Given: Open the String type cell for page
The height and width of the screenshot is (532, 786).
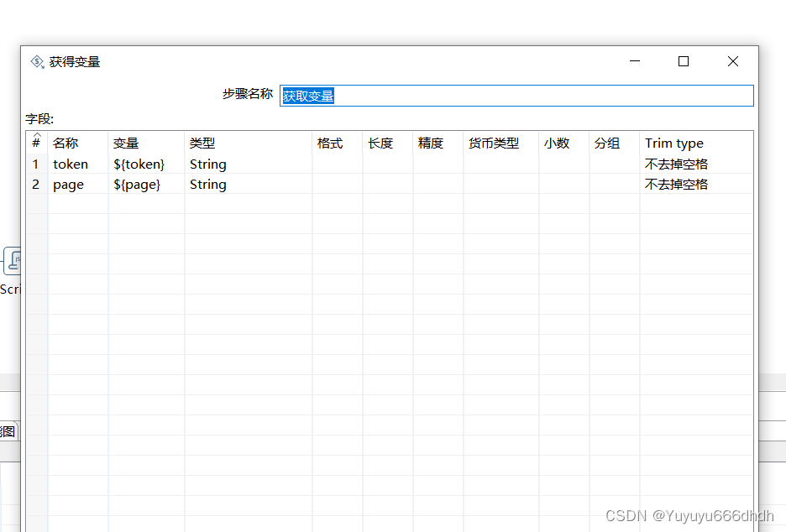Looking at the screenshot, I should click(248, 184).
